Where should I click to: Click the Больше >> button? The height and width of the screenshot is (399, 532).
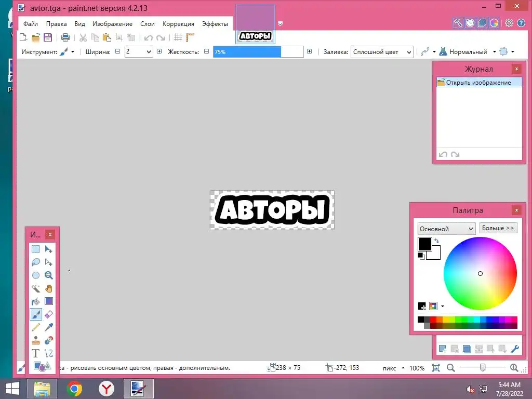click(x=498, y=228)
